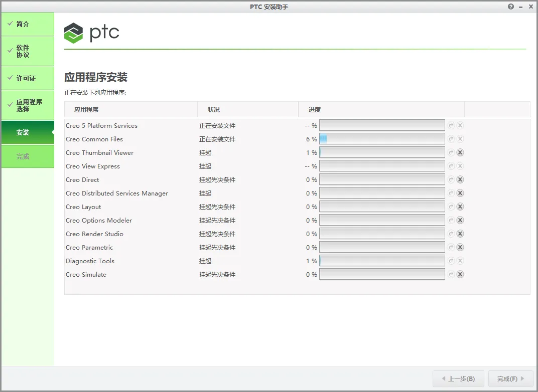Go to the 许可证 step
The width and height of the screenshot is (538, 392).
28,78
